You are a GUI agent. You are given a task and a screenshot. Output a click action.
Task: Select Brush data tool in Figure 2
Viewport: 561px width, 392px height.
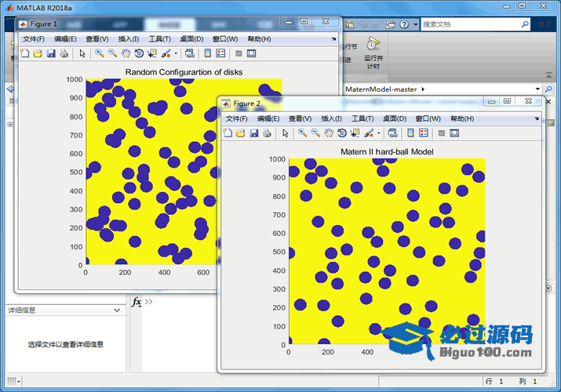369,133
